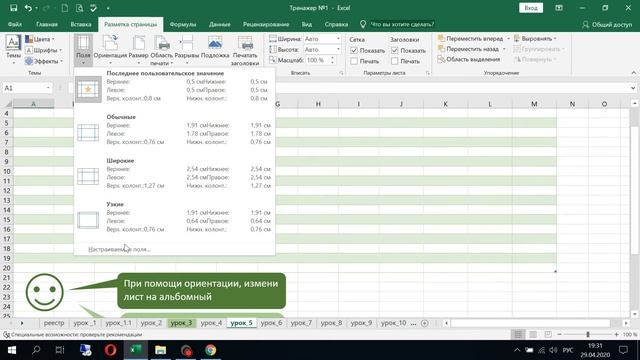
Task: Open the Themes (Темы) gallery
Action: click(x=13, y=49)
